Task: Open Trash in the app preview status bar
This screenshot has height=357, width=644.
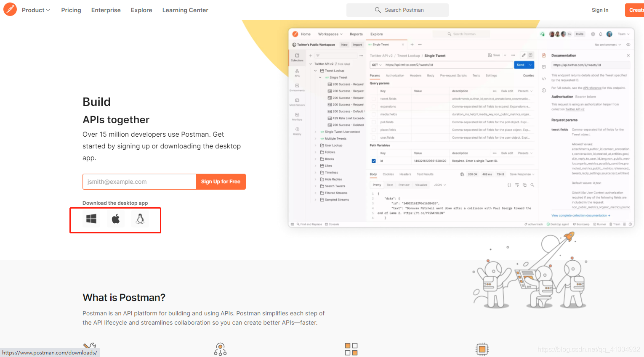Action: tap(615, 224)
